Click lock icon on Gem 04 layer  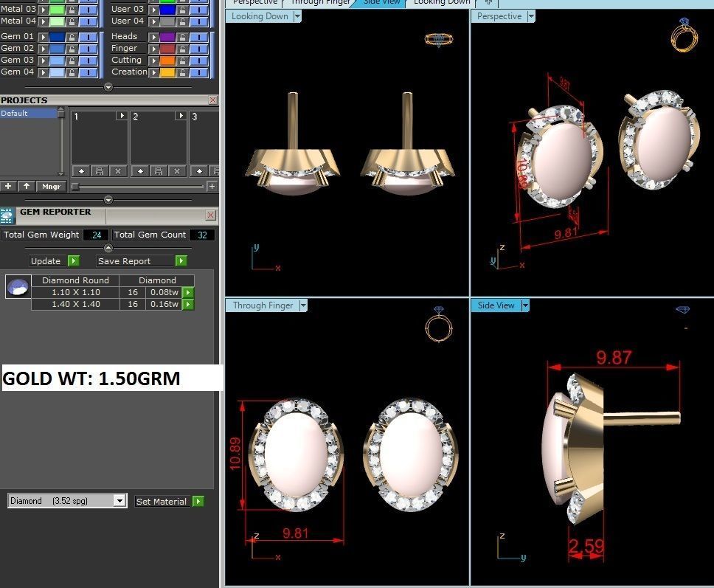[72, 72]
